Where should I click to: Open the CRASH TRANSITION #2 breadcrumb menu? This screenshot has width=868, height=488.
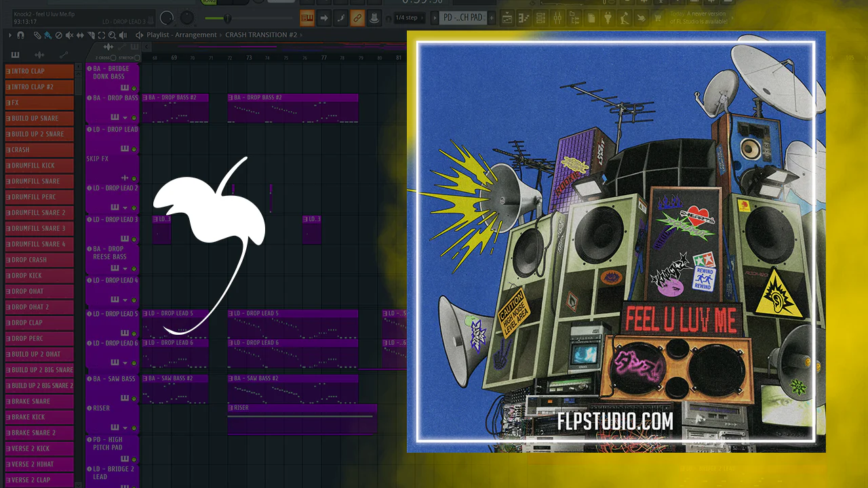260,35
